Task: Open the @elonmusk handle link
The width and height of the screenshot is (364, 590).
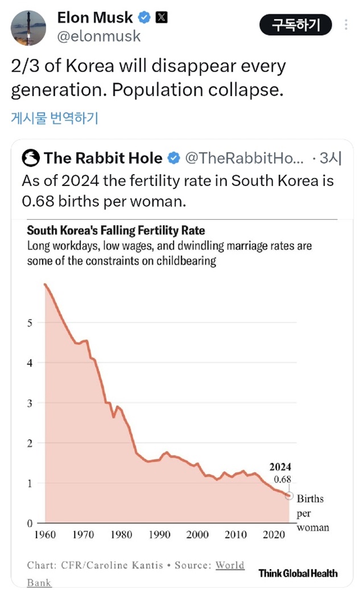Action: pos(98,36)
